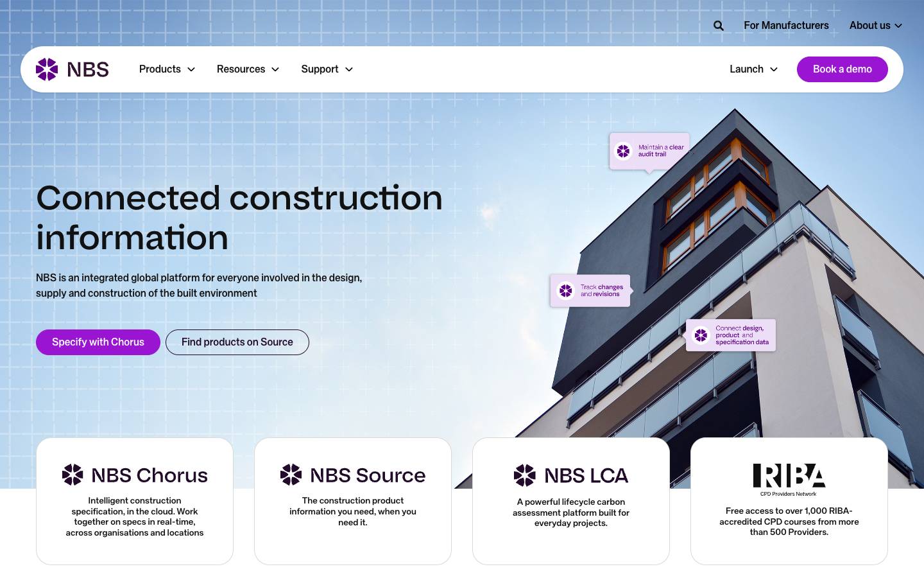Go to For Manufacturers page
The width and height of the screenshot is (924, 578).
786,26
